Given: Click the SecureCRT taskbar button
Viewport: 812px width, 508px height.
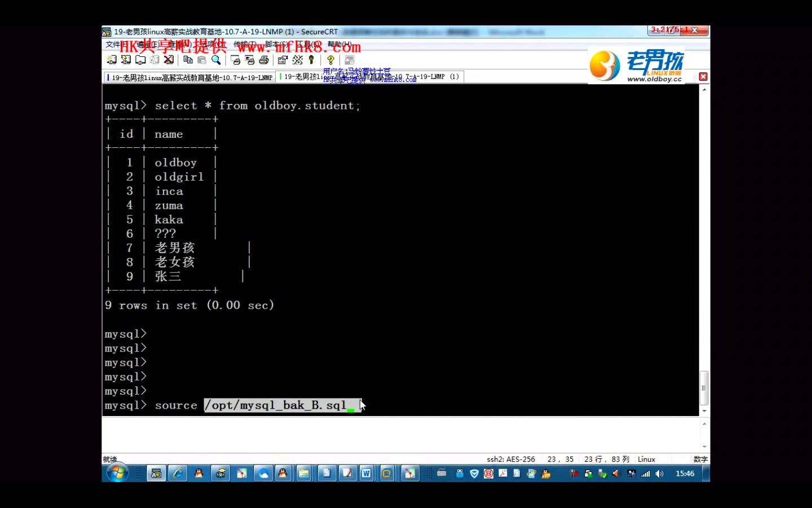Looking at the screenshot, I should point(156,474).
